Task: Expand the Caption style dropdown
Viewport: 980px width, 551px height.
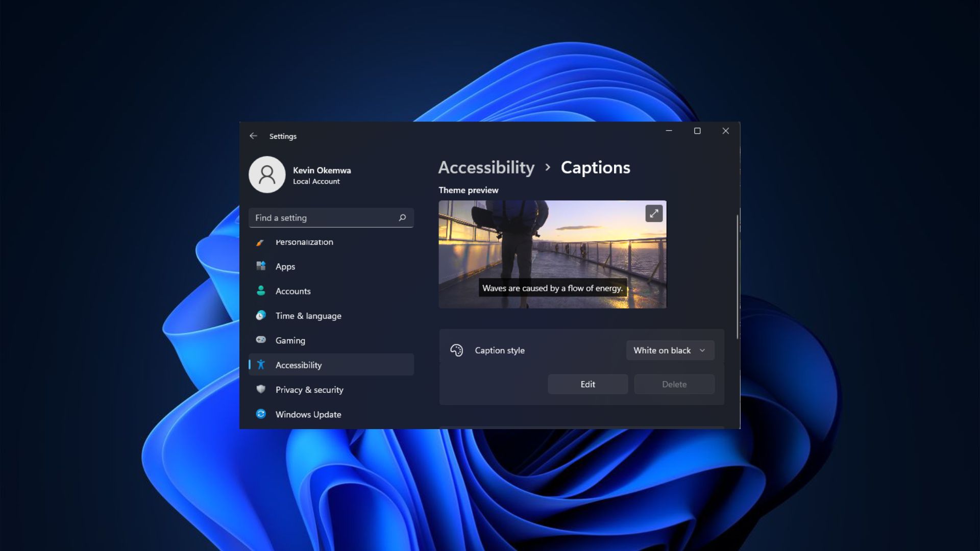Action: pos(668,350)
